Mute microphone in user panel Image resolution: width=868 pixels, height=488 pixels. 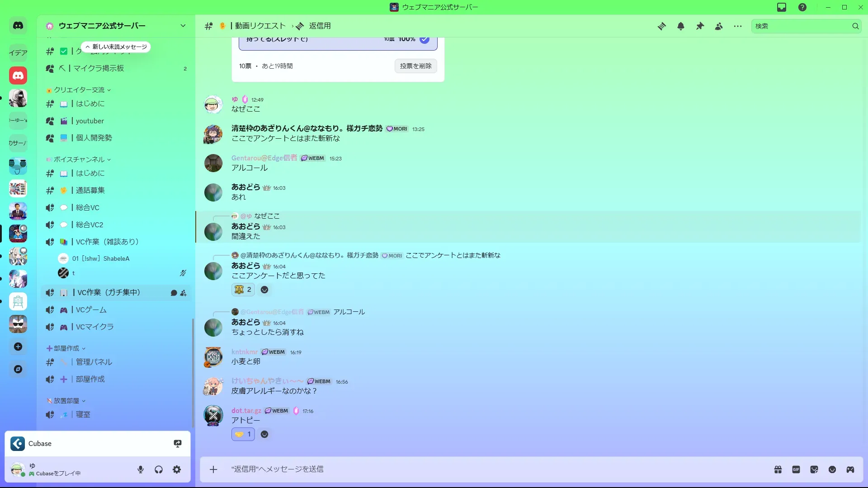click(x=141, y=469)
